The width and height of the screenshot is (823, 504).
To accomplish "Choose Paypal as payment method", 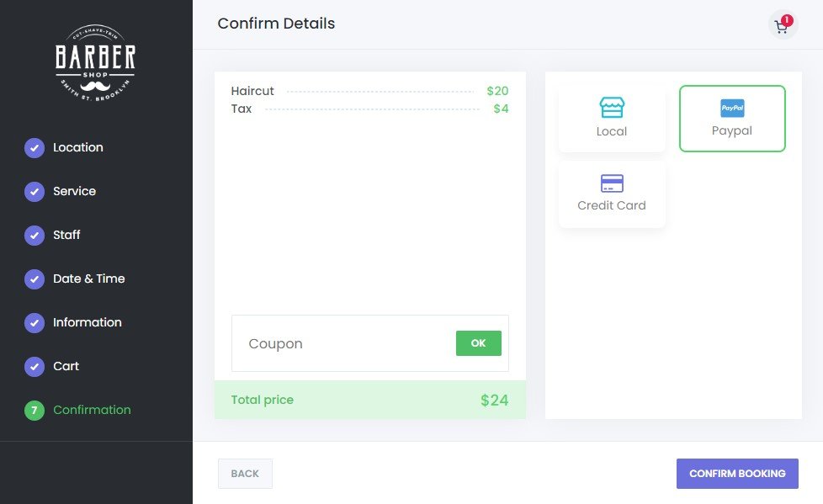I will click(732, 119).
